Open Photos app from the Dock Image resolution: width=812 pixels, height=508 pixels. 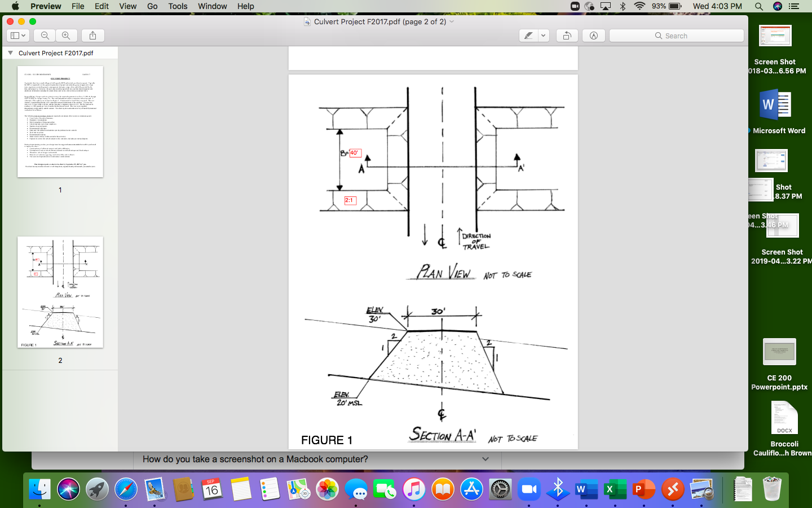click(x=327, y=489)
